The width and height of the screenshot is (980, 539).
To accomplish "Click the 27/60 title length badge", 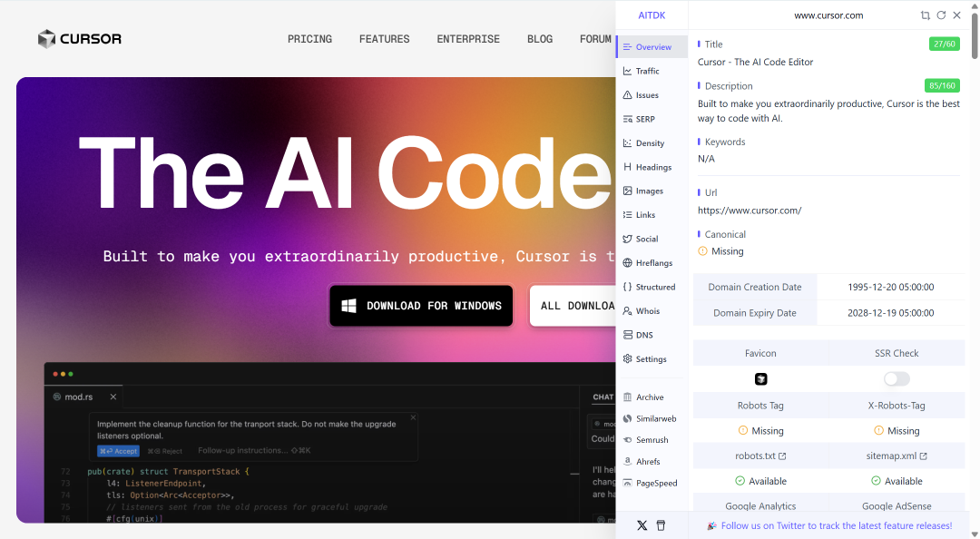I will 945,44.
